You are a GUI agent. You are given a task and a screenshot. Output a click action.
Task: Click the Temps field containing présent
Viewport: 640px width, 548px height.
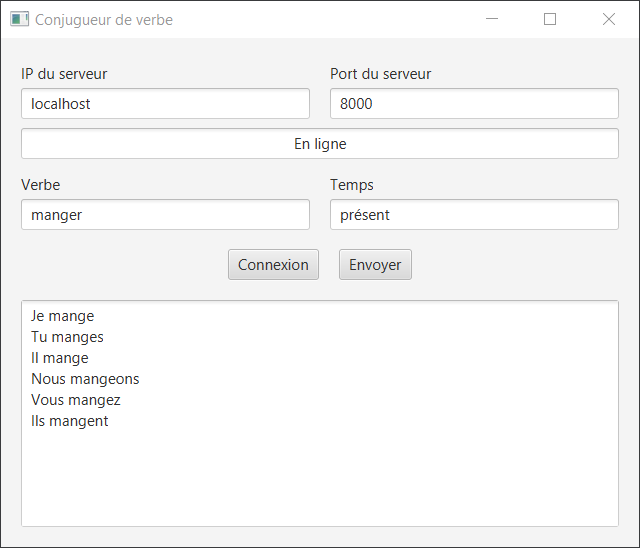click(474, 215)
